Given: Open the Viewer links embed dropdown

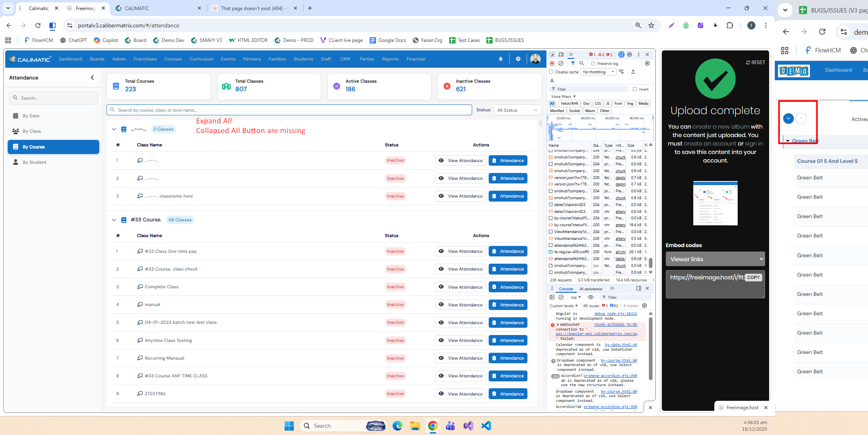Looking at the screenshot, I should (x=715, y=259).
